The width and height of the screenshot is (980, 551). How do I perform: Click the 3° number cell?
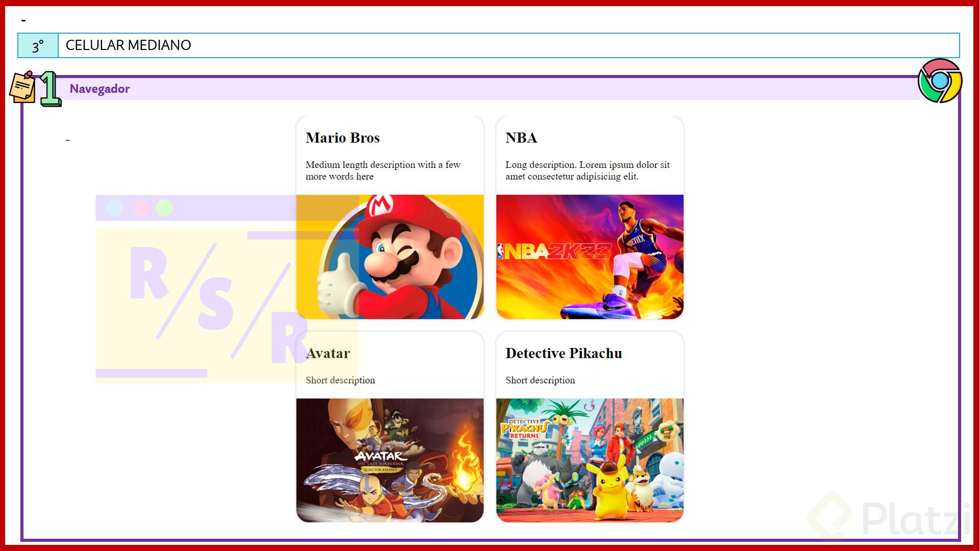point(38,46)
